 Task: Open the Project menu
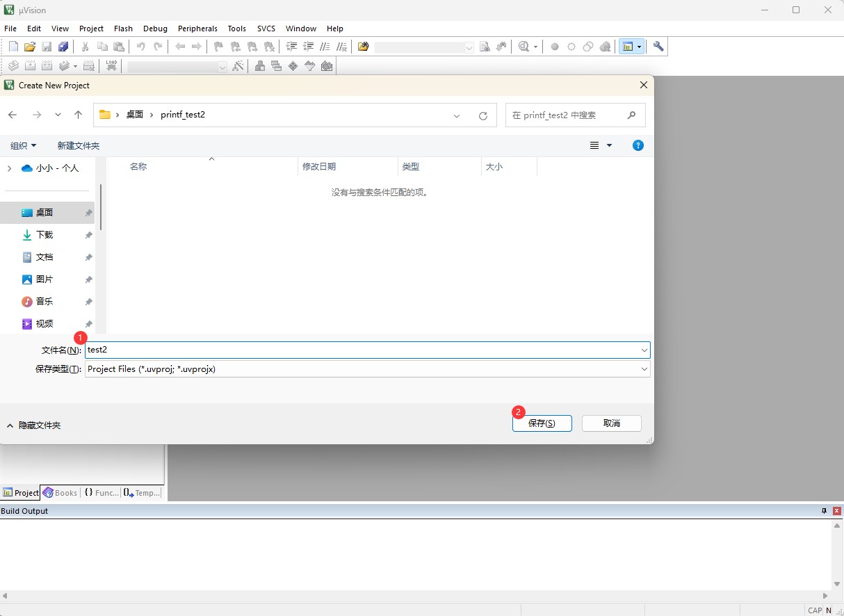coord(91,29)
